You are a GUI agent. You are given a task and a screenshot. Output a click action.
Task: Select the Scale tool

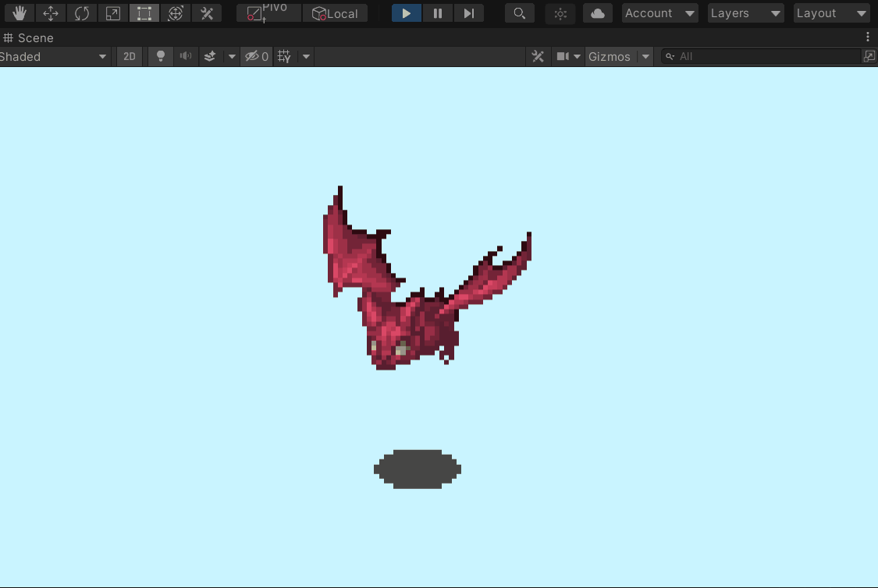click(x=113, y=13)
